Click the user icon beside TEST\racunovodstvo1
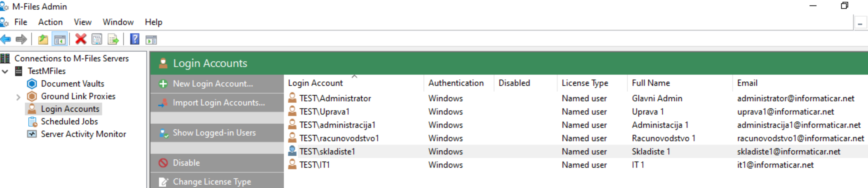 292,138
